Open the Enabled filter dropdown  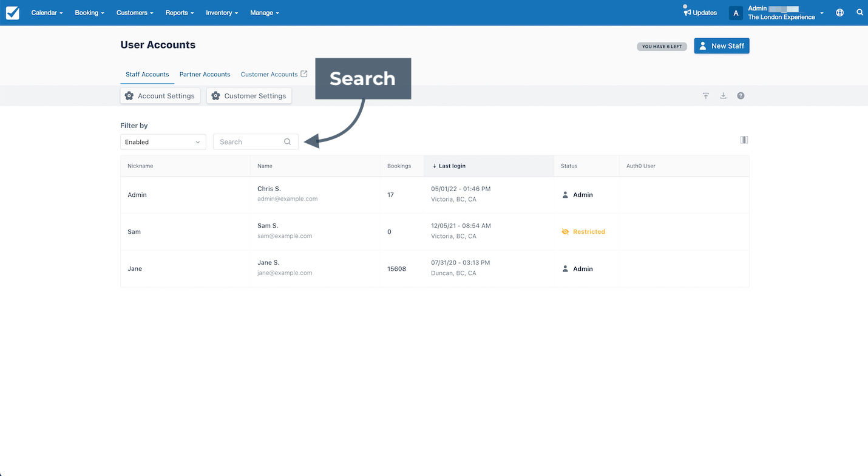pyautogui.click(x=163, y=141)
